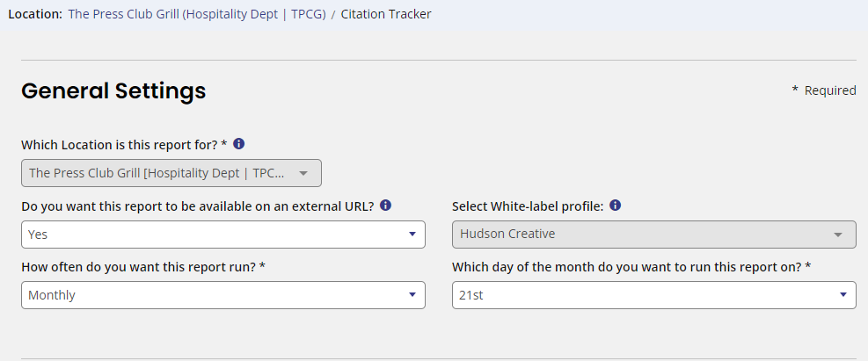The width and height of the screenshot is (868, 361).
Task: Click info icon beside Select White-label profile
Action: 615,206
